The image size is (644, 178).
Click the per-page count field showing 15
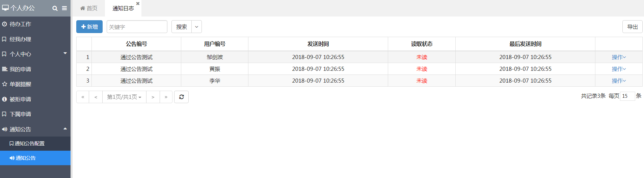627,96
